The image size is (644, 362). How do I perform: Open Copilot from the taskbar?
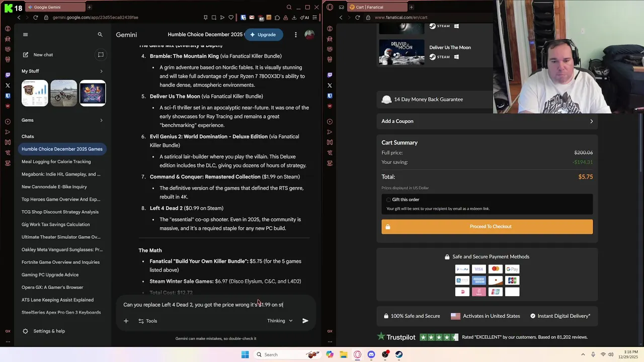(x=330, y=354)
